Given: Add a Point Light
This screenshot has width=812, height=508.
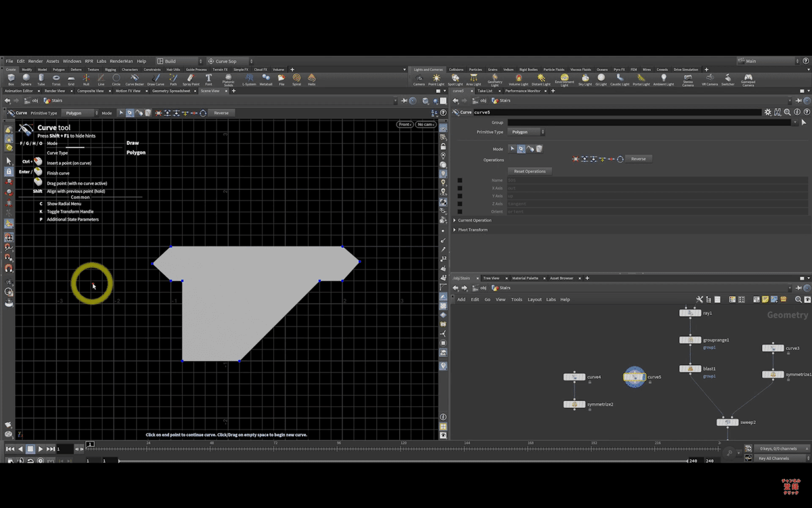Looking at the screenshot, I should (436, 80).
